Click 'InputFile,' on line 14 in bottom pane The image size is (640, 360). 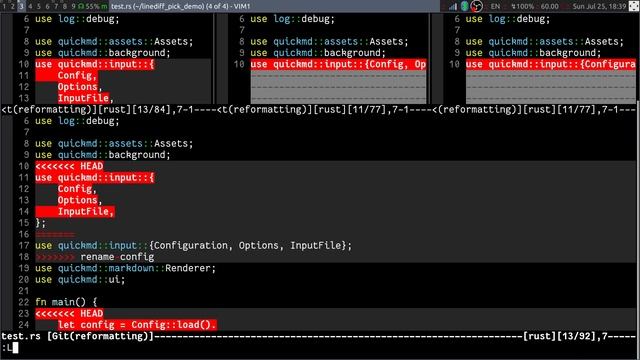85,211
